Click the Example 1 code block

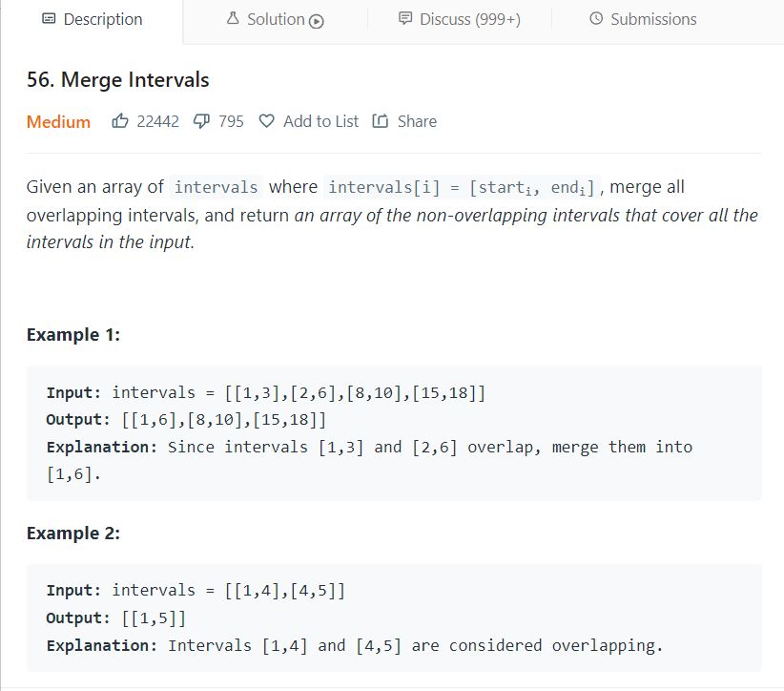click(x=394, y=433)
